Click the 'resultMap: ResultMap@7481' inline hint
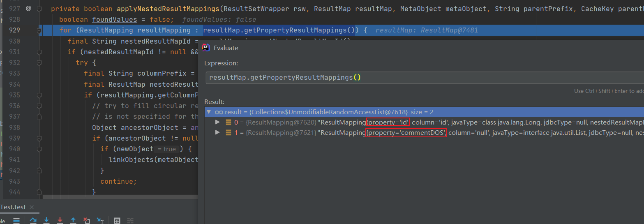This screenshot has width=644, height=224. click(x=427, y=30)
